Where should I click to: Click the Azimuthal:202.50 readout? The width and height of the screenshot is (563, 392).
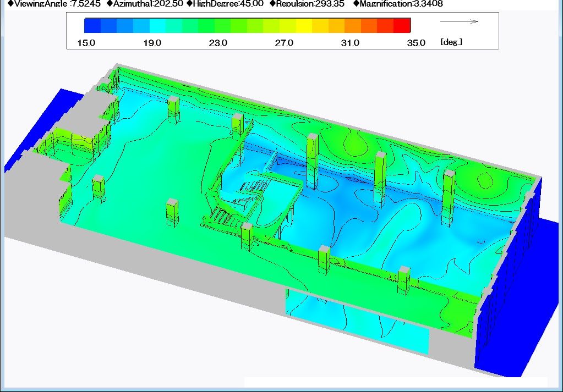pos(145,4)
